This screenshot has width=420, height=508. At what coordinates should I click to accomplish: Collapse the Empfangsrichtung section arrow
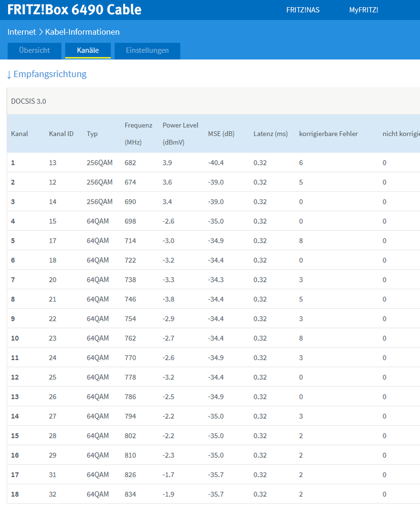pyautogui.click(x=9, y=74)
